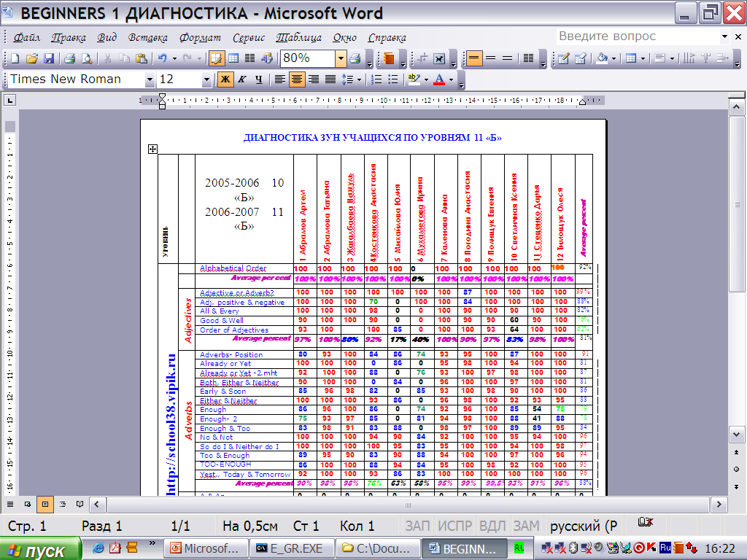The image size is (747, 560).
Task: Click the printer icon next to zoom box
Action: tap(355, 58)
